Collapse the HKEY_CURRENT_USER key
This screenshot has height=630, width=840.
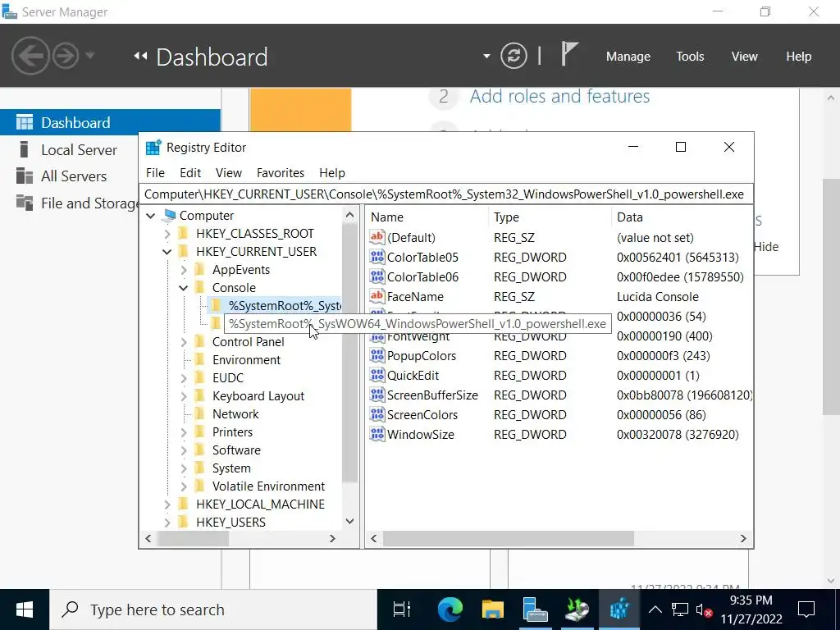click(167, 252)
